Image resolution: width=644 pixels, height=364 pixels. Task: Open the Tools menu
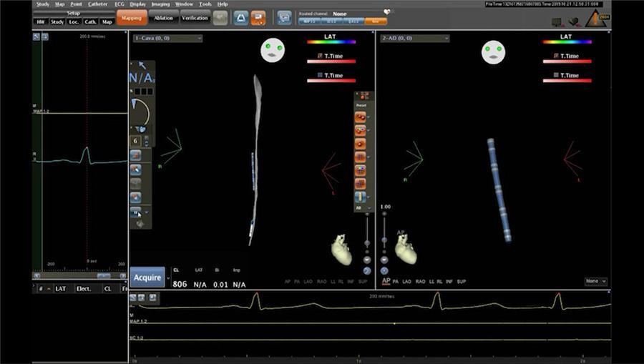click(205, 4)
